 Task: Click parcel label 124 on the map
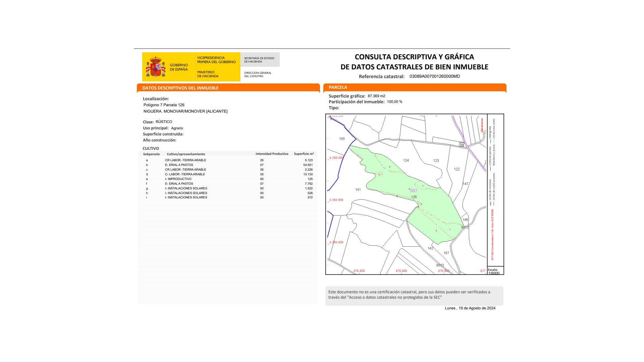tap(406, 161)
